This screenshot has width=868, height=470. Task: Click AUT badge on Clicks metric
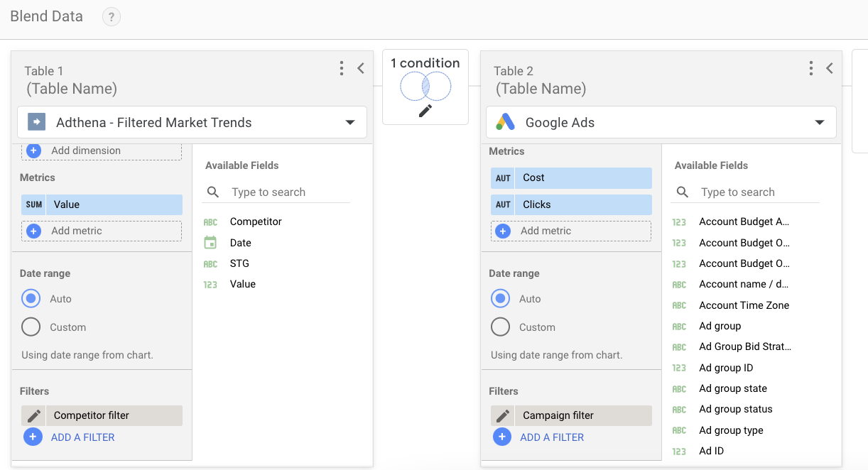click(x=503, y=204)
